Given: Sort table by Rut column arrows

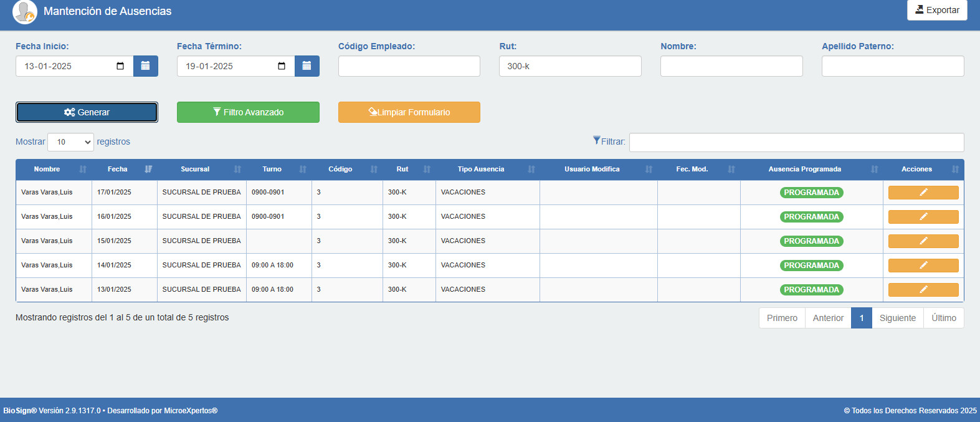Looking at the screenshot, I should click(427, 170).
